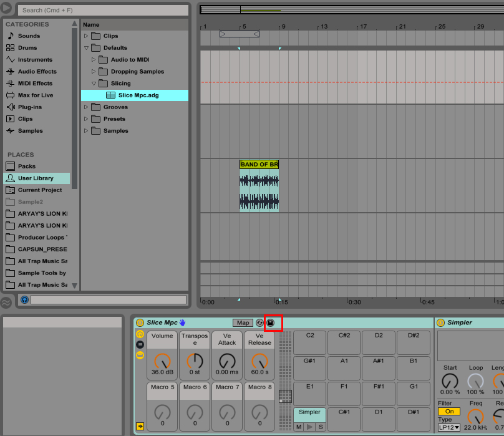
Task: Expand the Samples folder in list
Action: (86, 131)
